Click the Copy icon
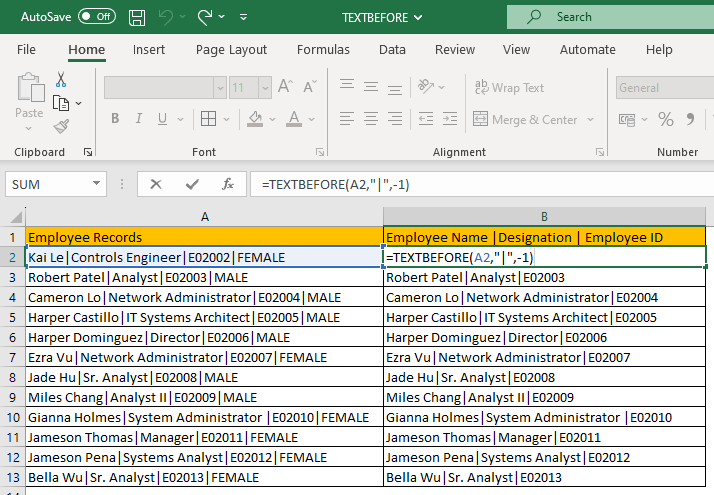This screenshot has width=714, height=495. pyautogui.click(x=61, y=103)
